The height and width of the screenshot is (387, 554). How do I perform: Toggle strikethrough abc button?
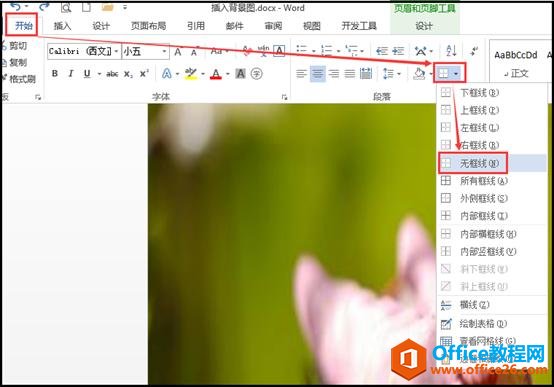pos(112,74)
